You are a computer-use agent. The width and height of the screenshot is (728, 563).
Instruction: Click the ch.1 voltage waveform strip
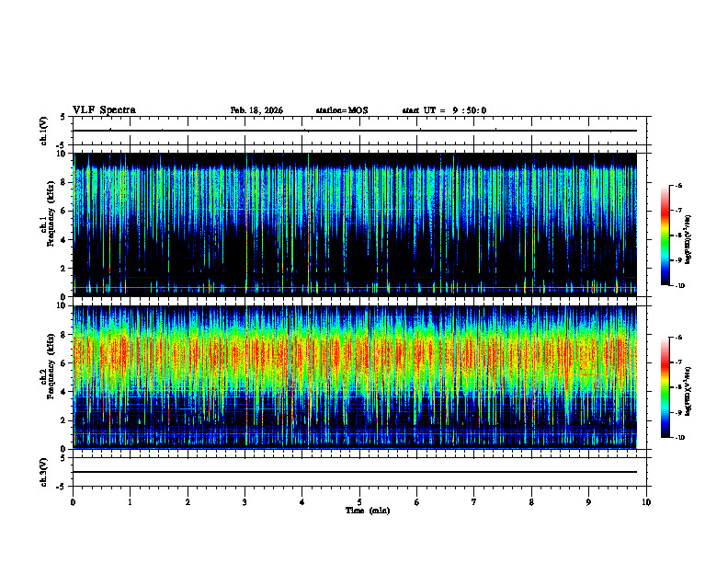(x=359, y=131)
